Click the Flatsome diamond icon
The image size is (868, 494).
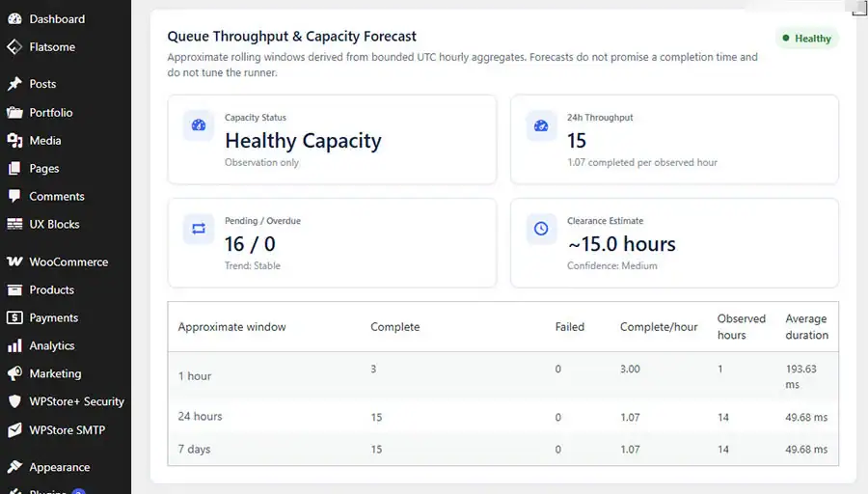point(14,47)
